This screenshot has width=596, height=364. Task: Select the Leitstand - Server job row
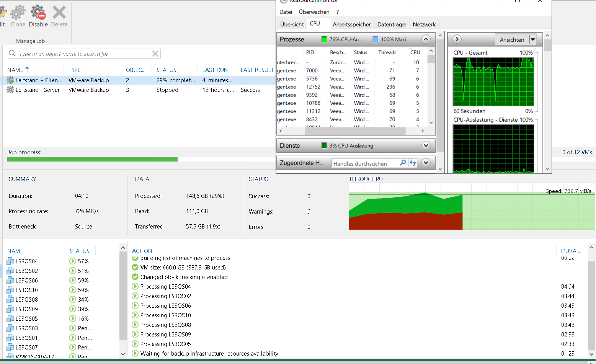tap(38, 90)
